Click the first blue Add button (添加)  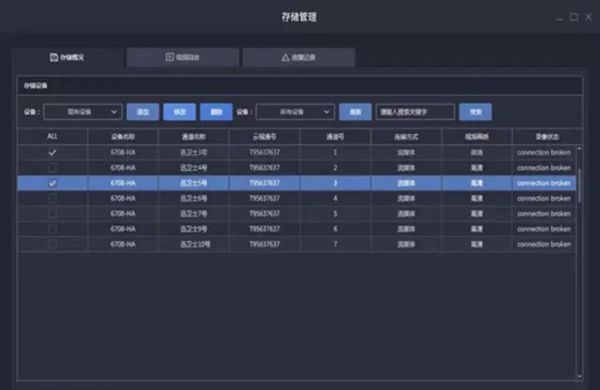pos(143,112)
